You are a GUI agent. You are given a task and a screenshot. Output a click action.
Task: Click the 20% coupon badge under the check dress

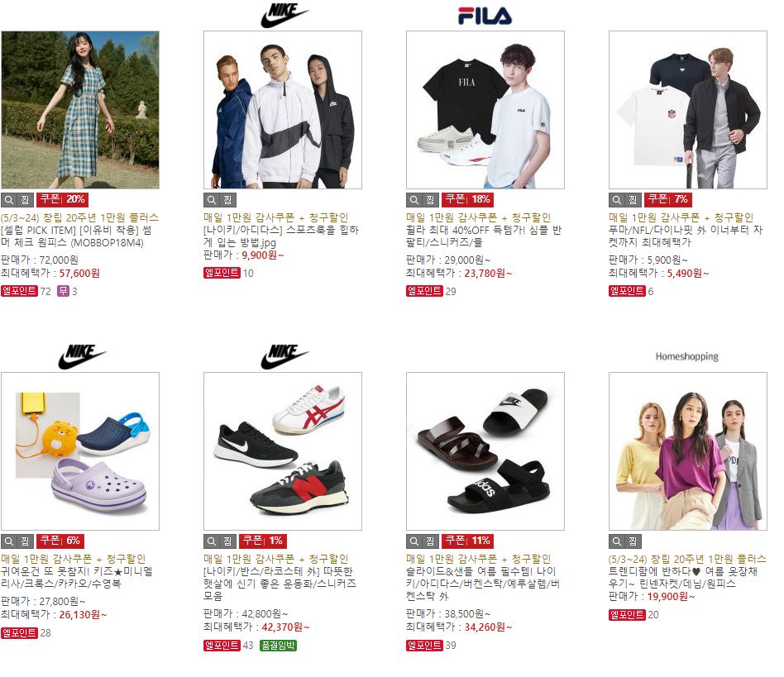(x=63, y=200)
